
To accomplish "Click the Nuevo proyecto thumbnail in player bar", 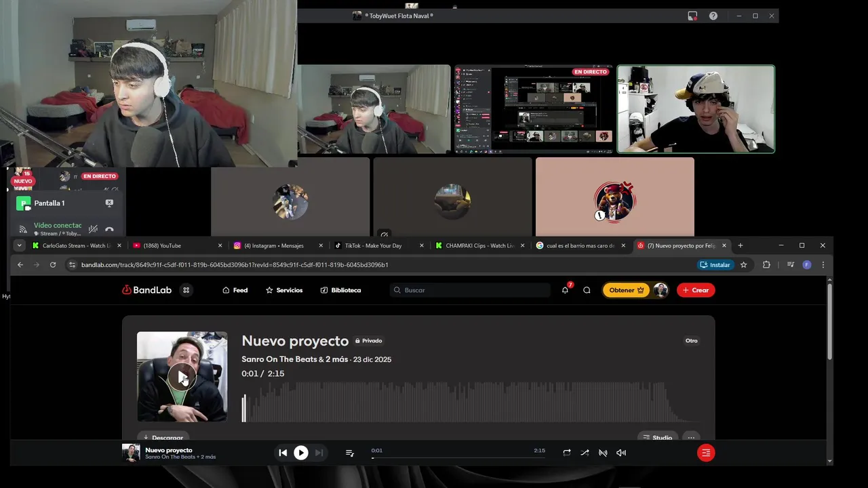I will [x=131, y=453].
